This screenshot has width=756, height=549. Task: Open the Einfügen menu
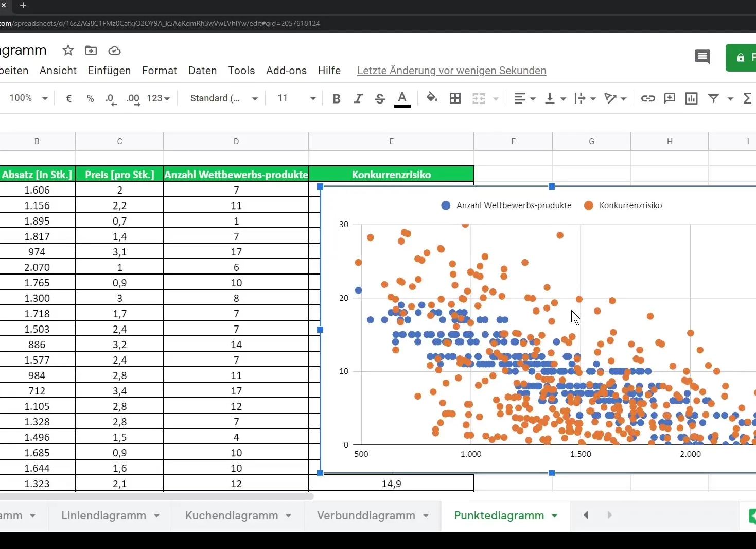[109, 71]
